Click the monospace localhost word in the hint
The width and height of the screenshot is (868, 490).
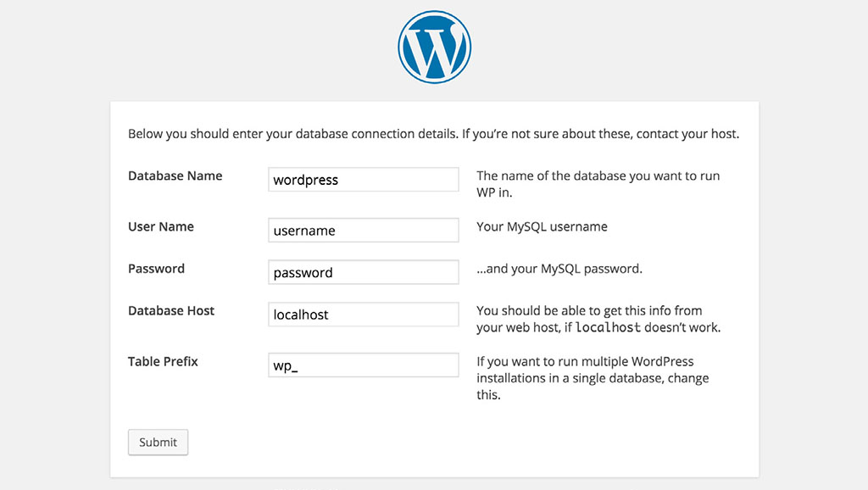point(608,328)
